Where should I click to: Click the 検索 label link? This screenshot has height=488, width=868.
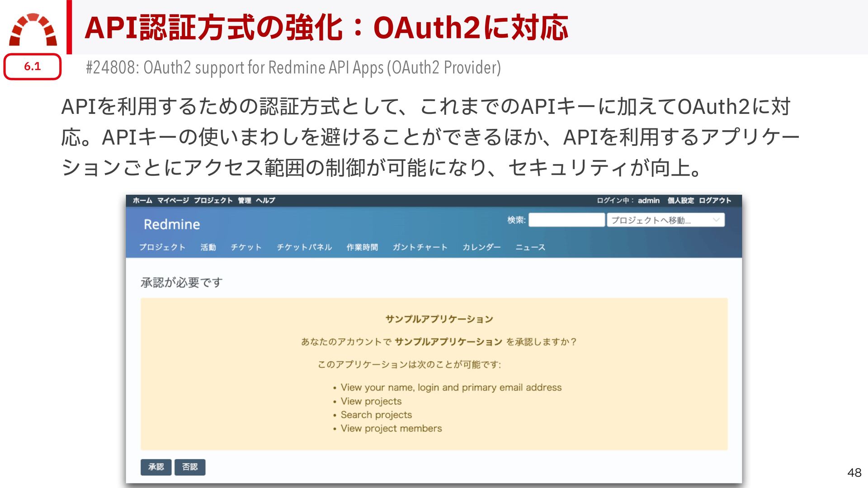click(515, 220)
